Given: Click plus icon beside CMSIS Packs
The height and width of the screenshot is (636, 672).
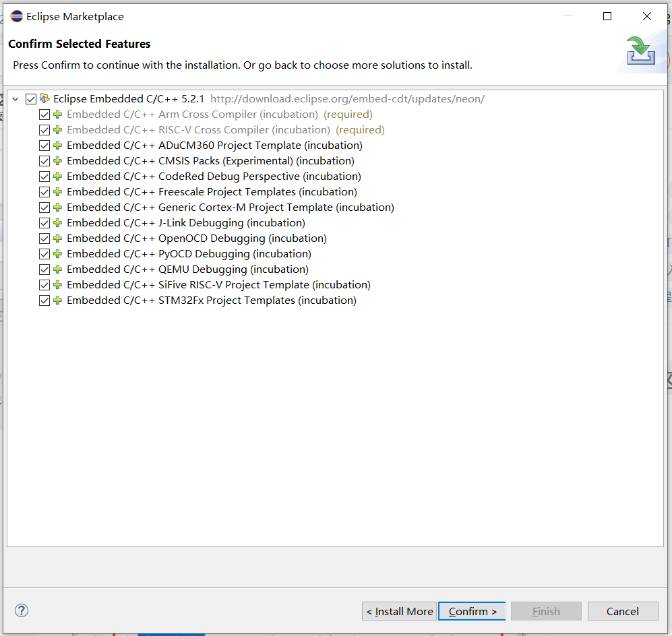Looking at the screenshot, I should pyautogui.click(x=58, y=161).
